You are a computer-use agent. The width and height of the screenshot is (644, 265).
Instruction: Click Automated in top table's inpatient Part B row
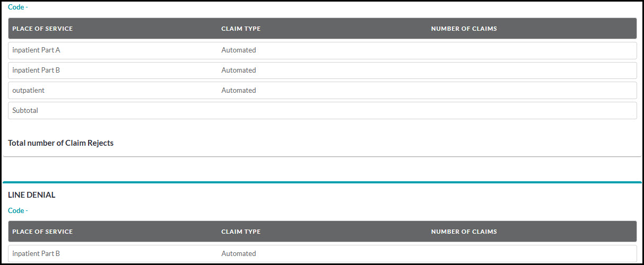pyautogui.click(x=239, y=70)
